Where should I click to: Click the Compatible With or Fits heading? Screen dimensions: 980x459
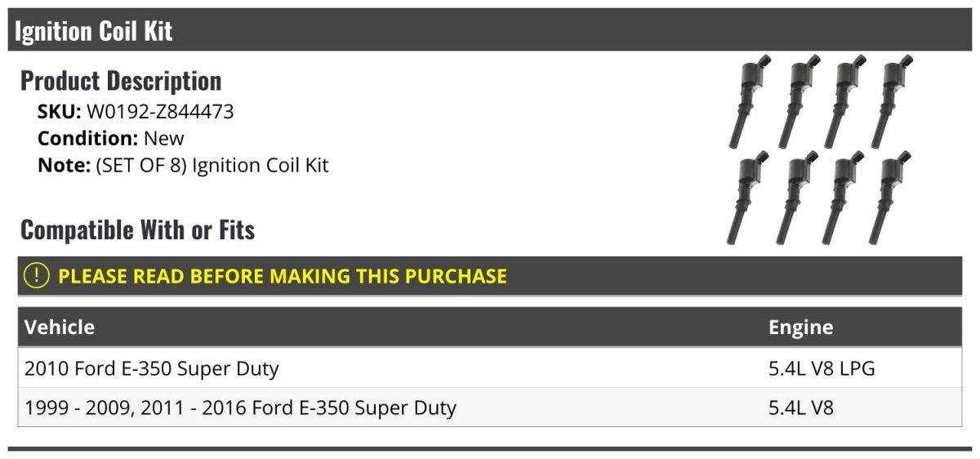pyautogui.click(x=137, y=230)
